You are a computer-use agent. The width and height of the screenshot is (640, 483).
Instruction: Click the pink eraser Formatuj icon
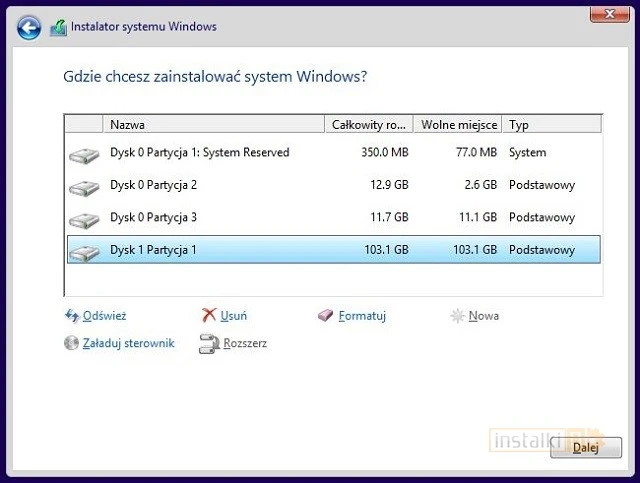[x=325, y=315]
